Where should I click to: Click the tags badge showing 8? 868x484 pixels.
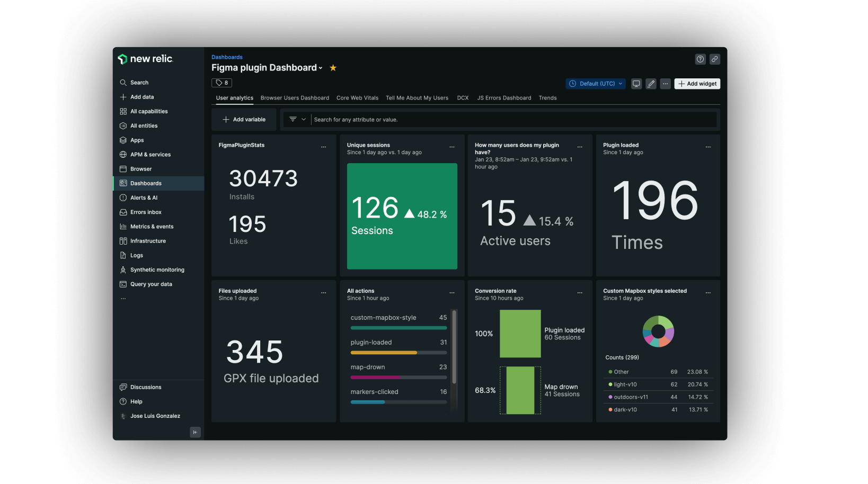pos(222,83)
